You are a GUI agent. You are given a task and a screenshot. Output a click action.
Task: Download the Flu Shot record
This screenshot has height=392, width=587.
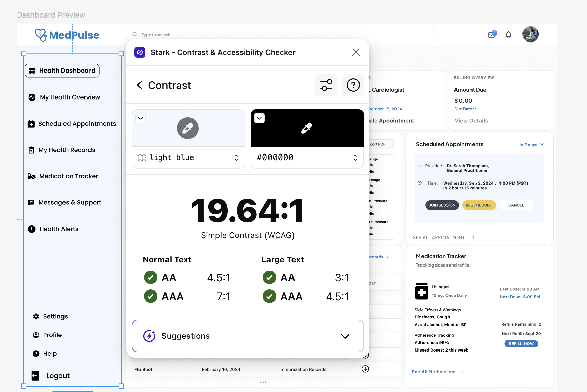[x=365, y=369]
